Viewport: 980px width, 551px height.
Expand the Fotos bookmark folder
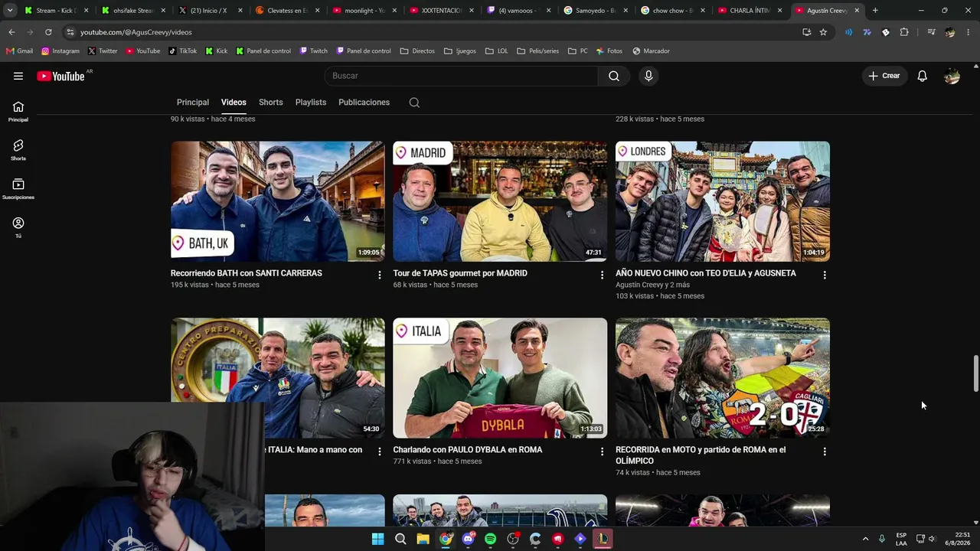click(x=609, y=51)
